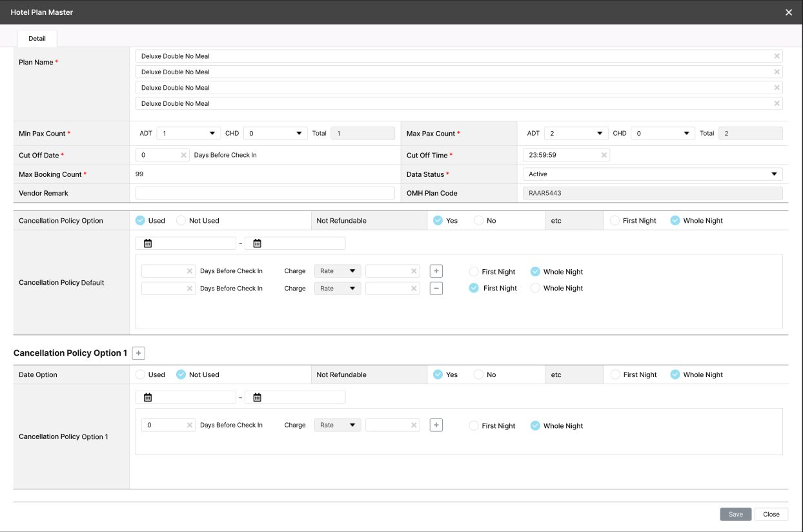Image resolution: width=803 pixels, height=532 pixels.
Task: Switch to the Detail tab
Action: pos(37,39)
